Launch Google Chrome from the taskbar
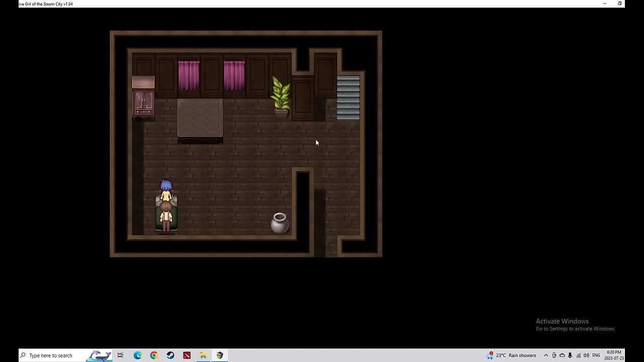The width and height of the screenshot is (644, 362). tap(154, 355)
